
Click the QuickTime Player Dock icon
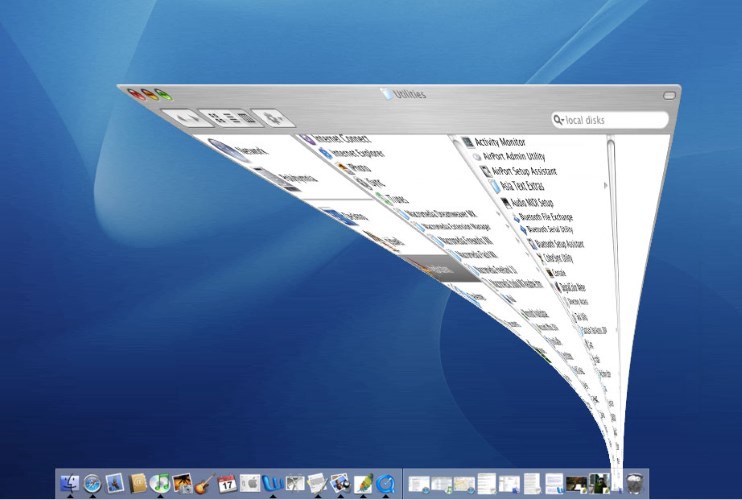[x=385, y=484]
